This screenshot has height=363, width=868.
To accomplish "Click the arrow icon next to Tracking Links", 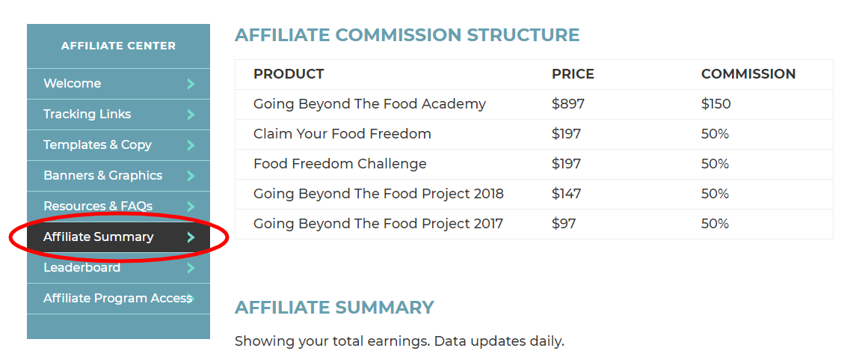I will point(191,115).
